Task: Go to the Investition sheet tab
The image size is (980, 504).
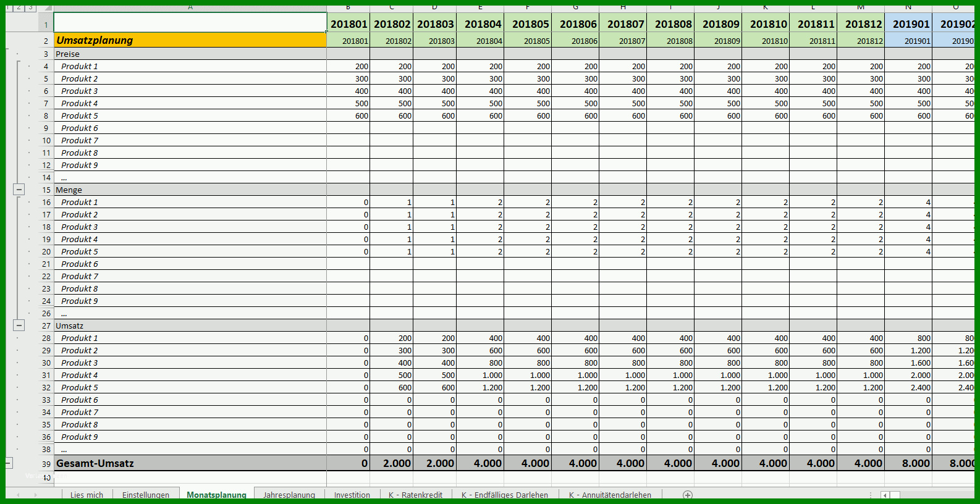Action: [352, 495]
